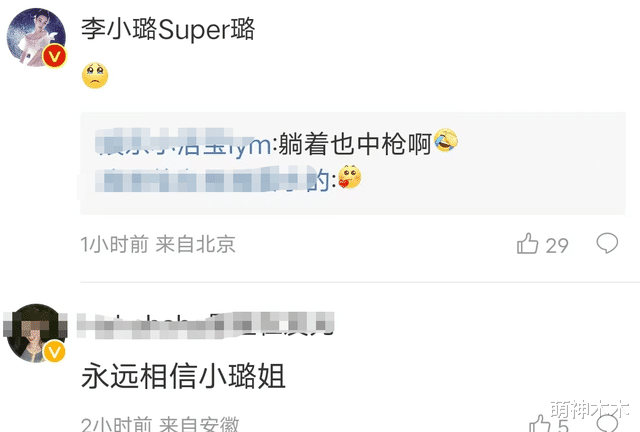Tap the reply bubble beside 29 likes
The width and height of the screenshot is (640, 432).
tap(607, 243)
